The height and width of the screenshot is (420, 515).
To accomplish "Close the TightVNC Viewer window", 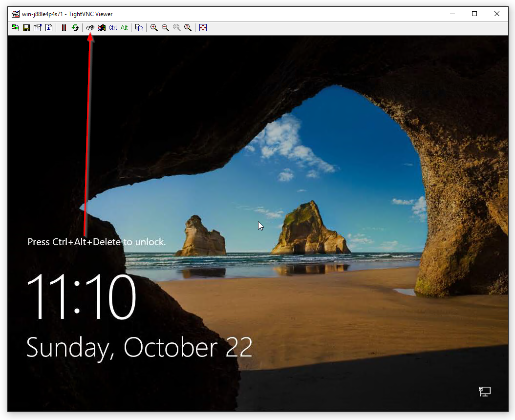I will pos(496,14).
